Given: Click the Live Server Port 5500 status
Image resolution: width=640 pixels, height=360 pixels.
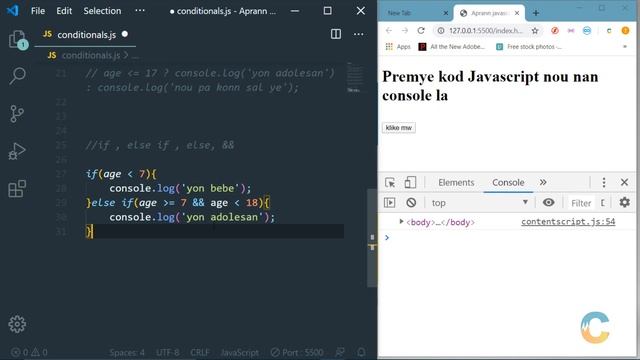Looking at the screenshot, I should tap(297, 352).
